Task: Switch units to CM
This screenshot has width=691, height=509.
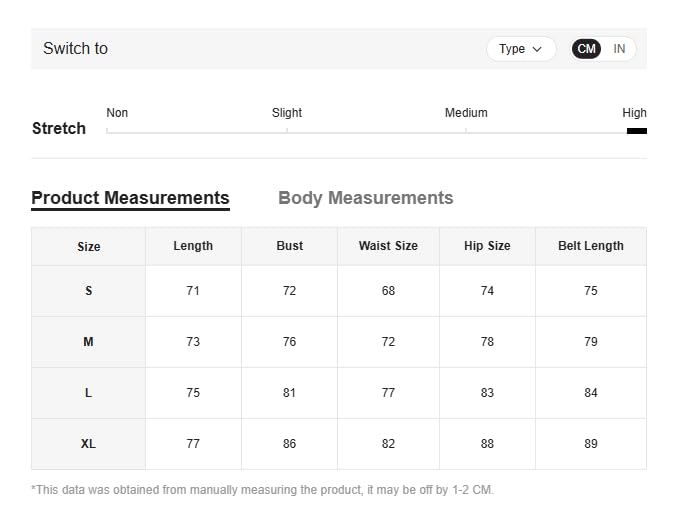Action: pyautogui.click(x=587, y=49)
